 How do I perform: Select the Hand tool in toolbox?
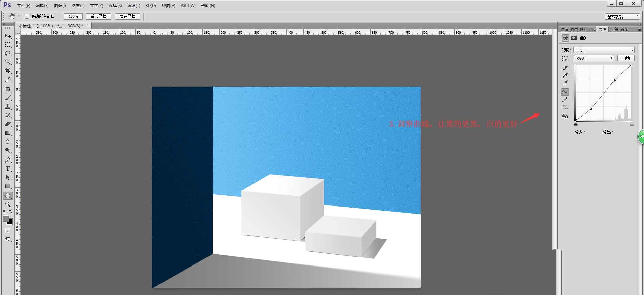8,195
